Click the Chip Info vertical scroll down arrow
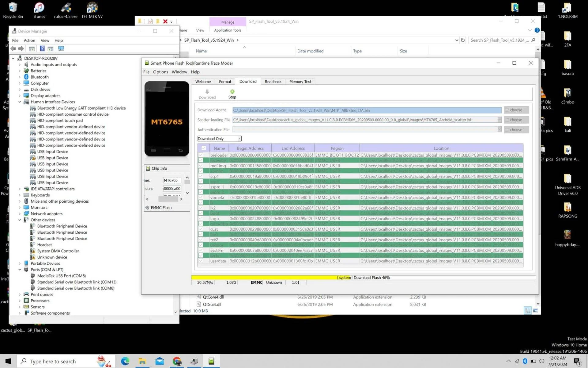588x368 pixels. [x=187, y=193]
